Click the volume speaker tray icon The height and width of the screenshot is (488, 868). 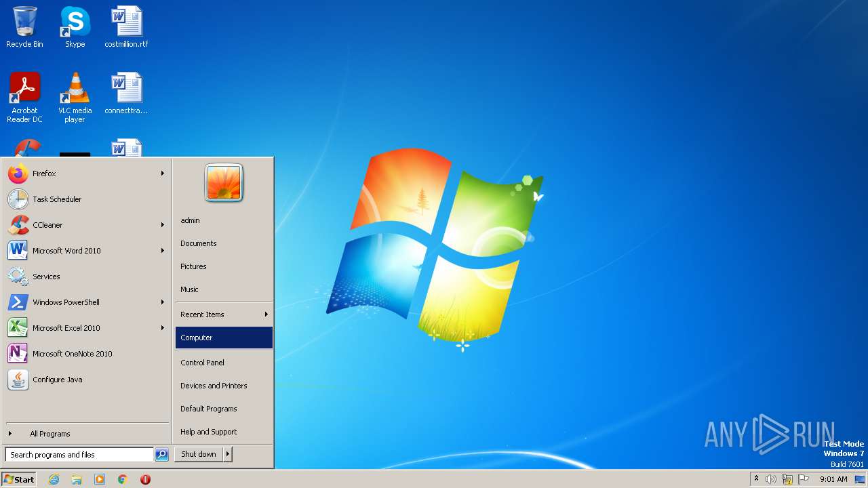pos(771,479)
